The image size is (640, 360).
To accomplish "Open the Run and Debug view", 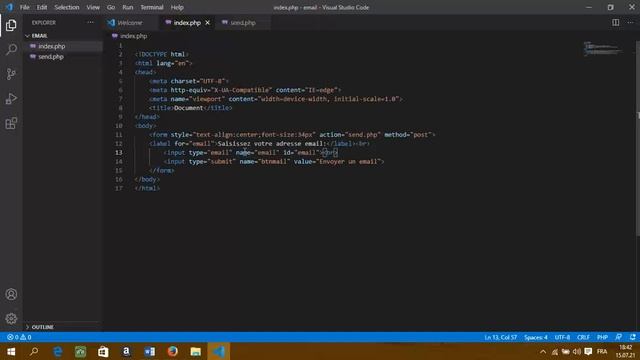I will coord(11,98).
